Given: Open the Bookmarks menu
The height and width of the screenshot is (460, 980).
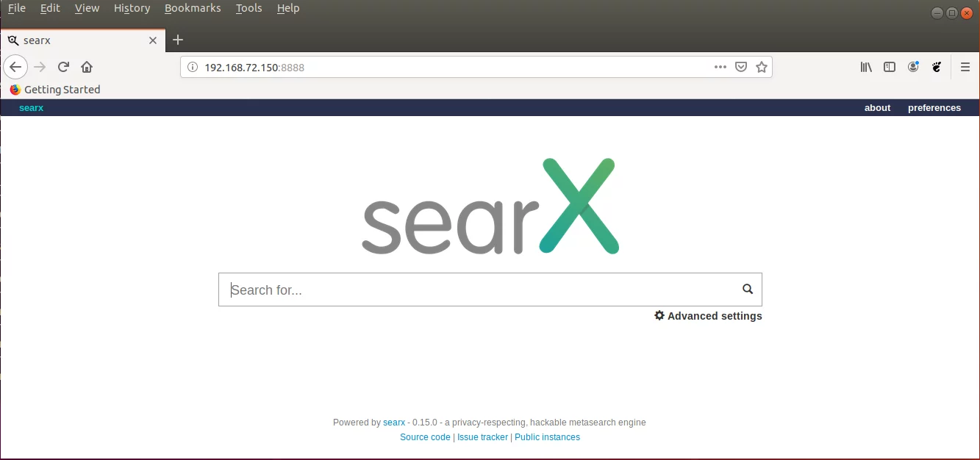Looking at the screenshot, I should 193,8.
